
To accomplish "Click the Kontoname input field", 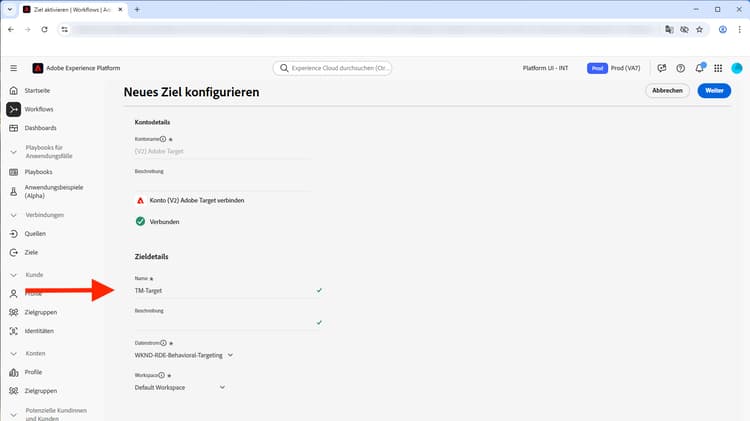I will click(x=223, y=151).
